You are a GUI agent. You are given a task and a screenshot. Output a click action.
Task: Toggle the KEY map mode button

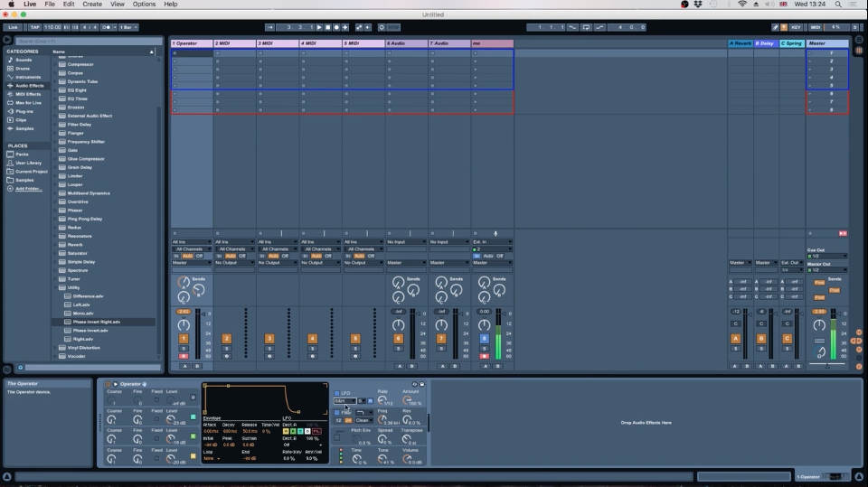(x=796, y=27)
